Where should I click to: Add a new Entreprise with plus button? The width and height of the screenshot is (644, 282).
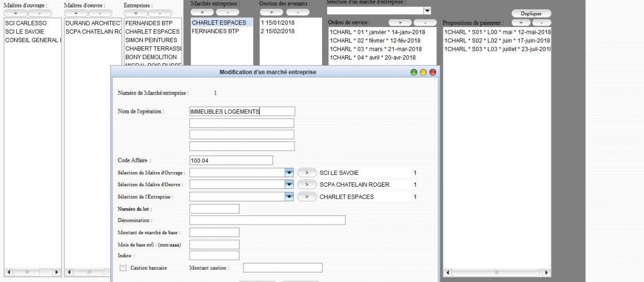136,13
